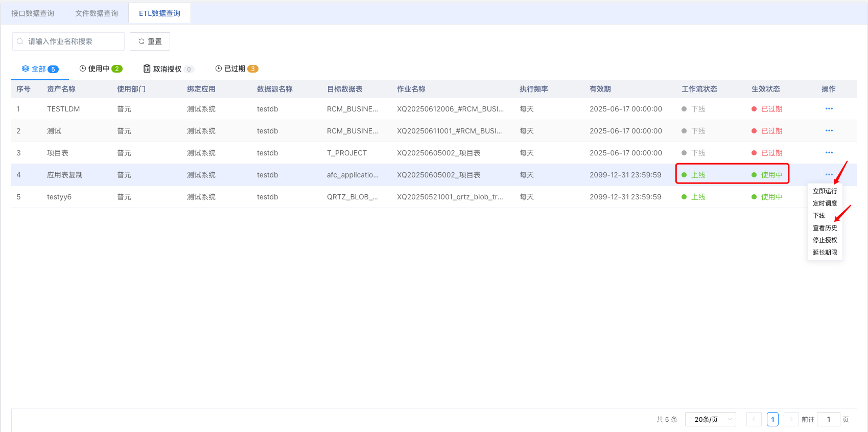Click the search magnifier icon in the search box
This screenshot has width=868, height=432.
click(20, 41)
